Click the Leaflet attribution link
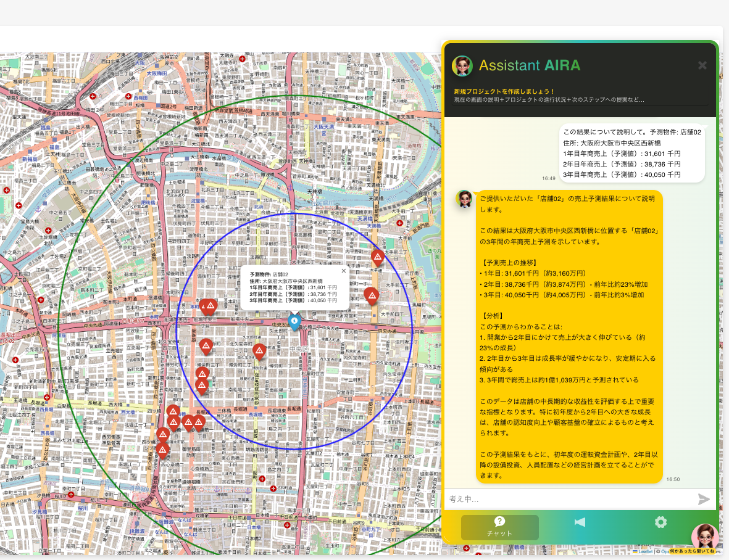 pos(645,551)
